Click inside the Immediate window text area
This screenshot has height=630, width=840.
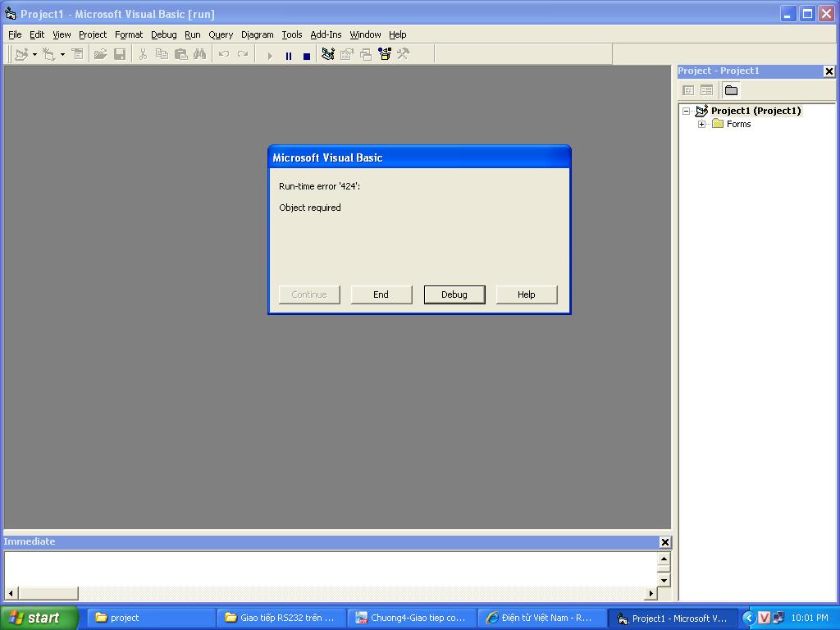pyautogui.click(x=331, y=569)
